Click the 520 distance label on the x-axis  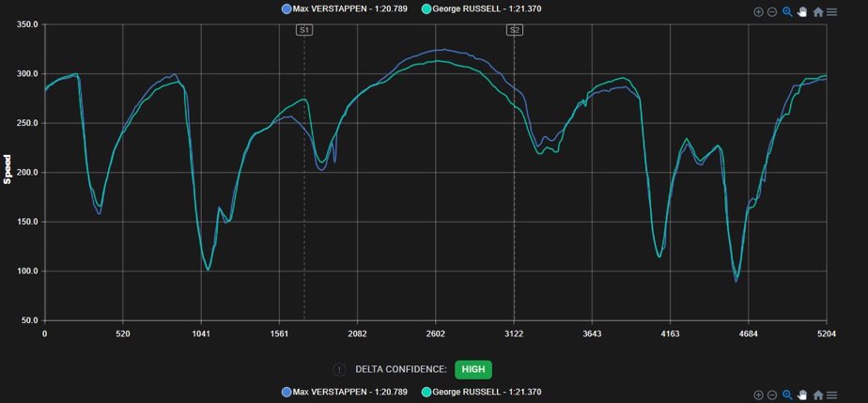click(123, 333)
